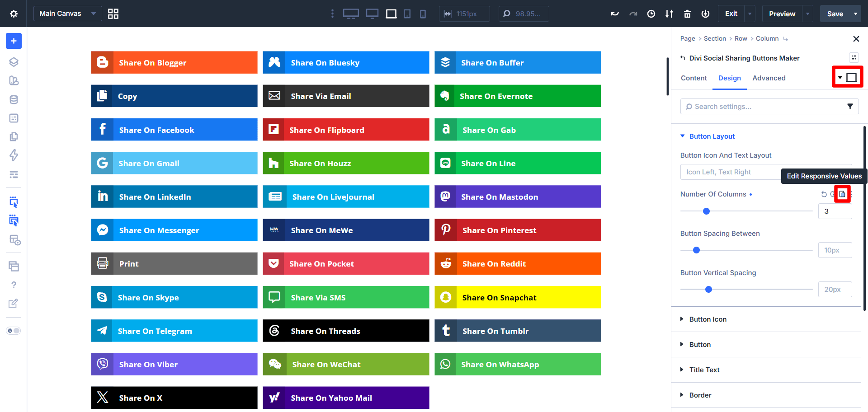The image size is (868, 412).
Task: Click the Button Spacing Between slider handle
Action: coord(696,250)
